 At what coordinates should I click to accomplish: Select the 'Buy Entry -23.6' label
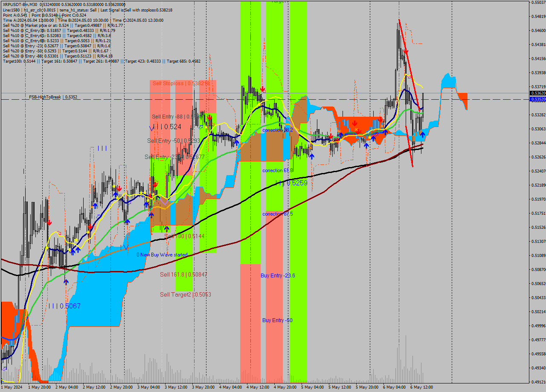click(278, 276)
